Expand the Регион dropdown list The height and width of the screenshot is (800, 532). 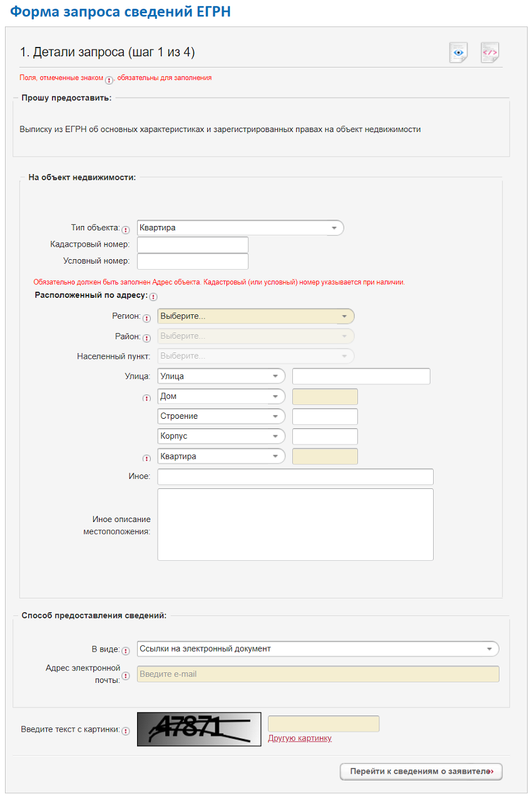pos(255,316)
